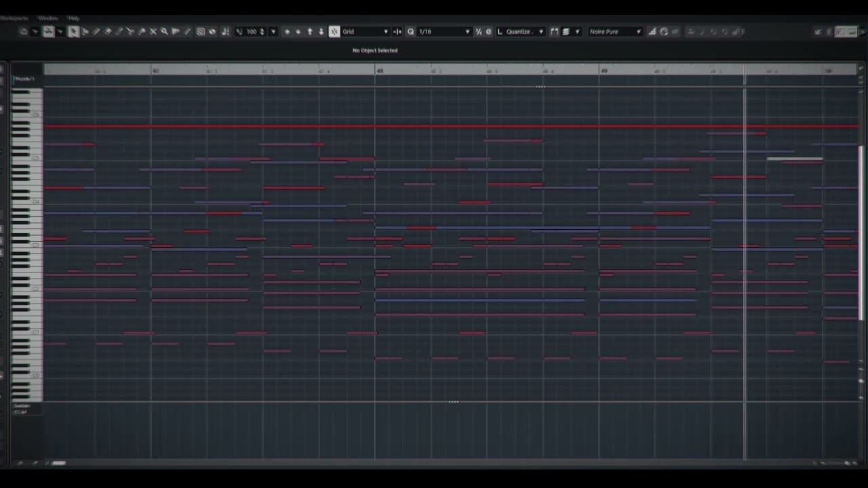Select the white highlighted note in grid
Image resolution: width=868 pixels, height=488 pixels.
(x=795, y=159)
